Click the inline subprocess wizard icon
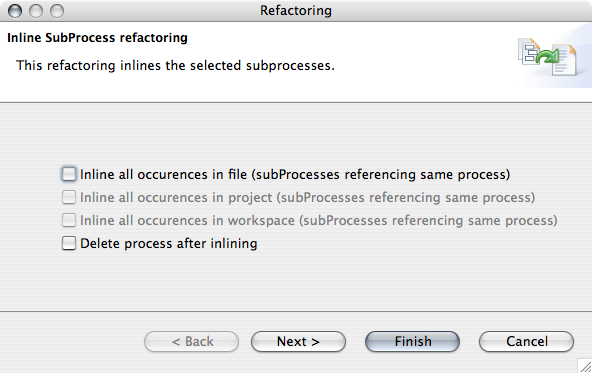 pos(547,56)
